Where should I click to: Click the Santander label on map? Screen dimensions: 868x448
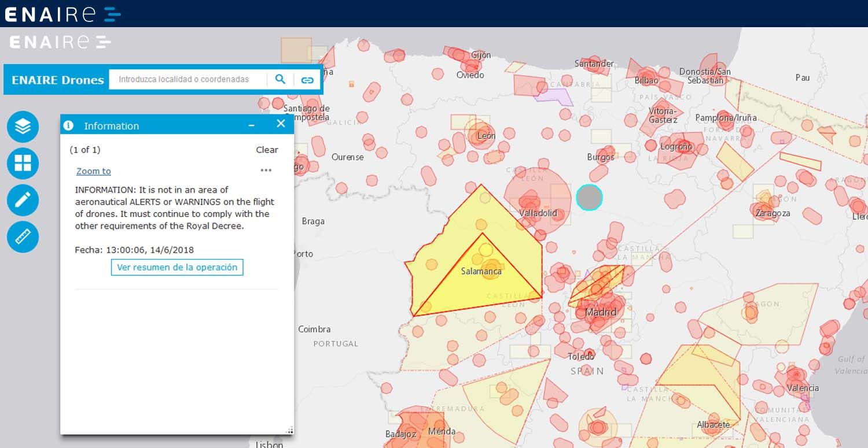(594, 64)
